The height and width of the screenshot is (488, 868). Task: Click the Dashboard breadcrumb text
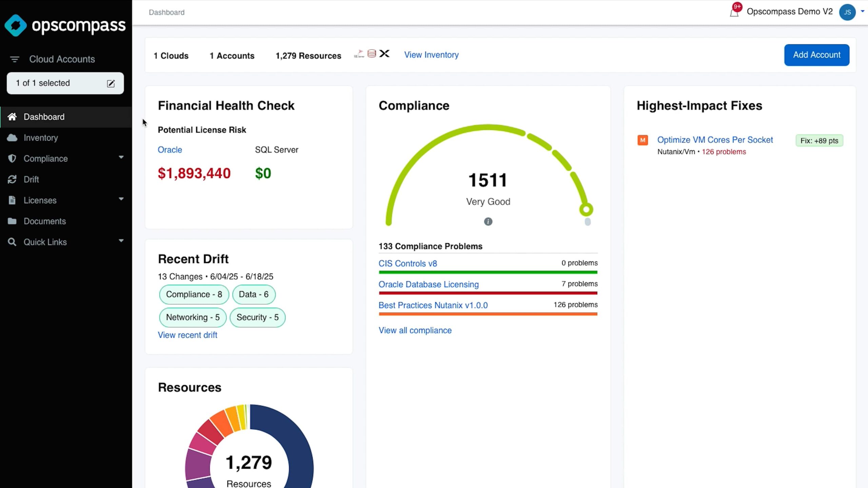pyautogui.click(x=166, y=12)
